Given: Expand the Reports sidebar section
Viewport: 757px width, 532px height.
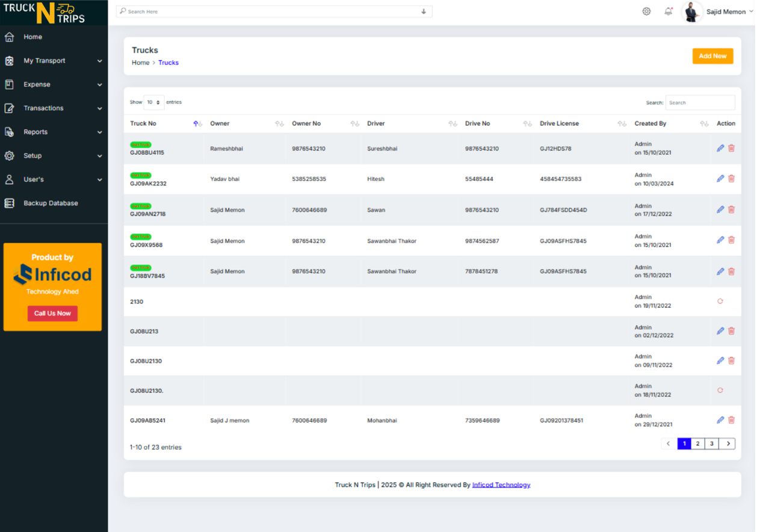Looking at the screenshot, I should pos(54,132).
